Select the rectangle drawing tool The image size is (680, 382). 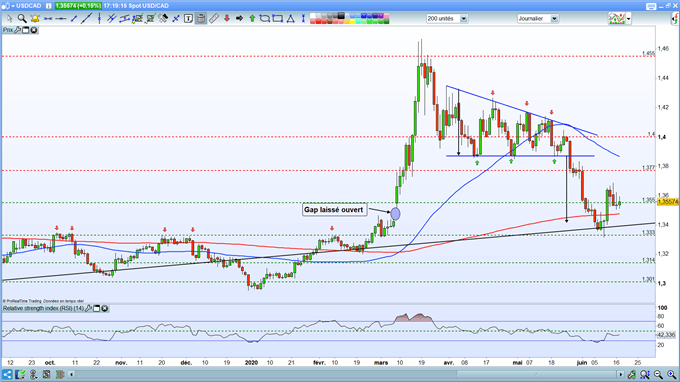278,18
